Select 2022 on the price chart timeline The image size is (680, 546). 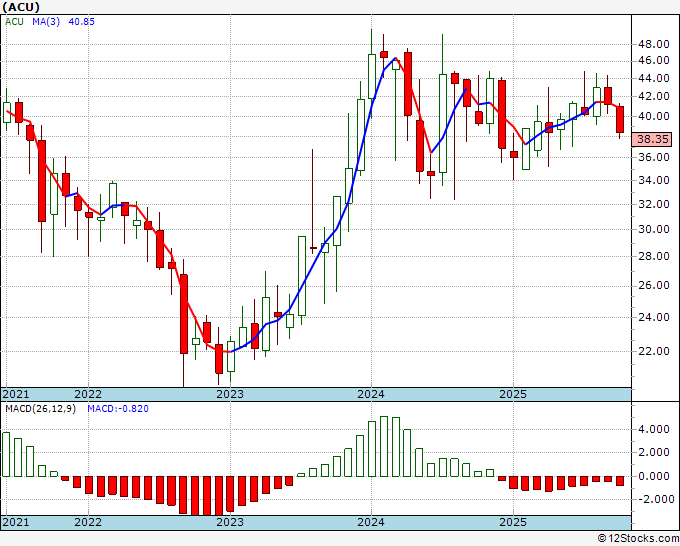(88, 394)
